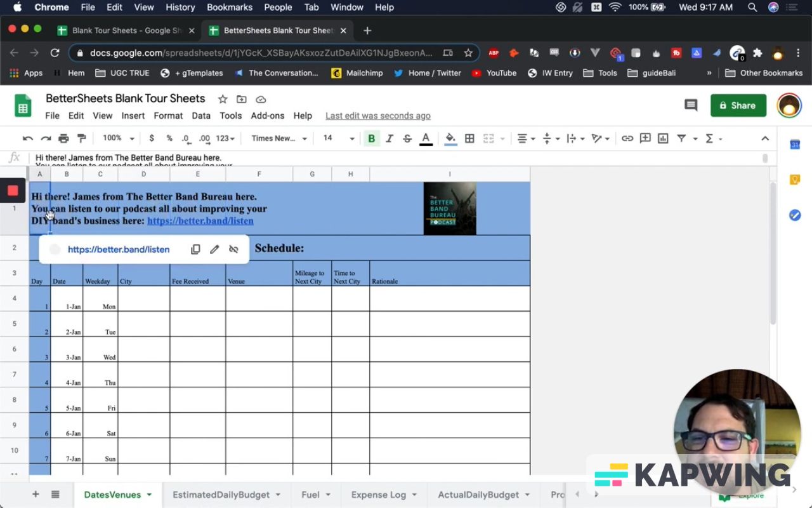
Task: Click the Insert chart icon
Action: point(663,138)
